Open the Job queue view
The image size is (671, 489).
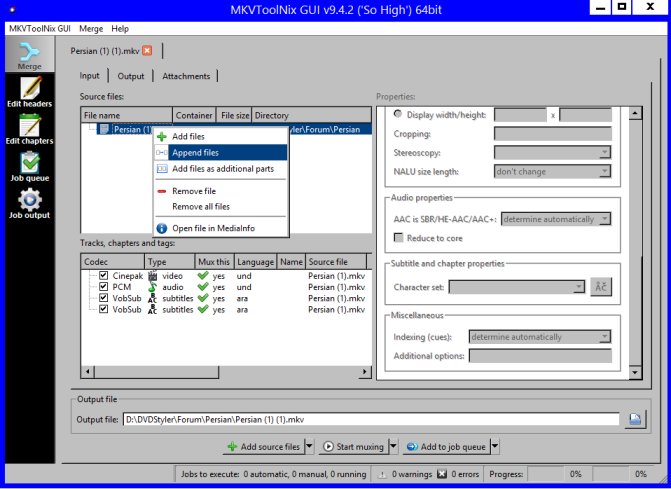pyautogui.click(x=30, y=166)
